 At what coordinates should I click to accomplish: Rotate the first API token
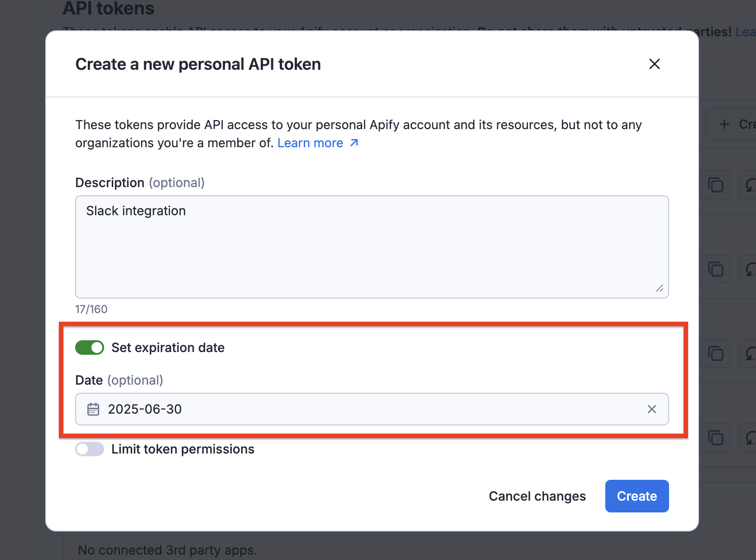[x=750, y=185]
